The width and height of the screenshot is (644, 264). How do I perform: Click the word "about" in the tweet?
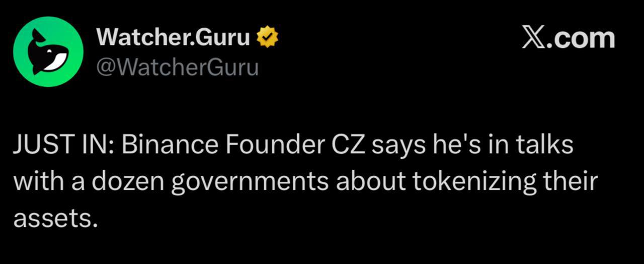[369, 181]
